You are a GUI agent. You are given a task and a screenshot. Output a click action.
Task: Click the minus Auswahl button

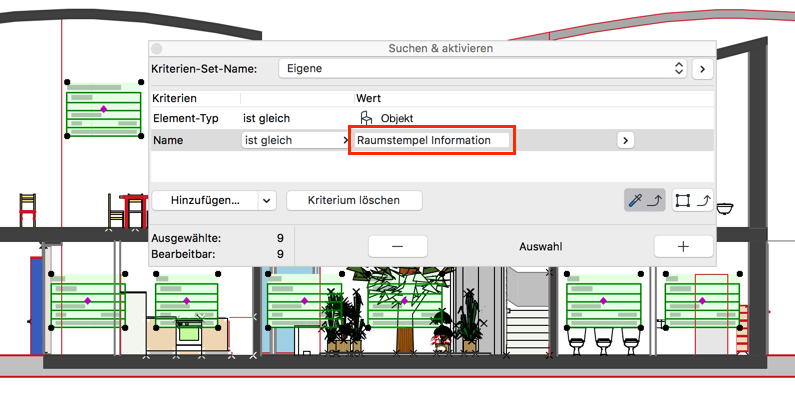click(398, 247)
